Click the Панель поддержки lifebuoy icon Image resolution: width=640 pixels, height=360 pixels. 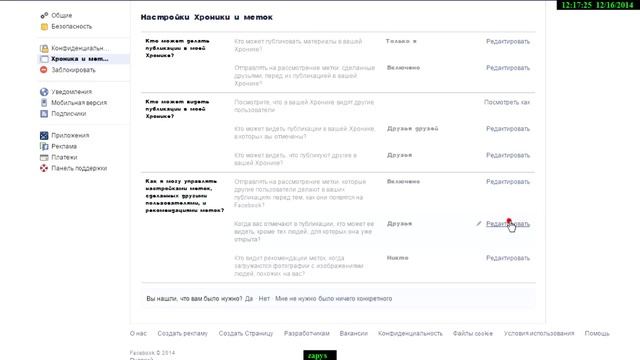pos(44,168)
